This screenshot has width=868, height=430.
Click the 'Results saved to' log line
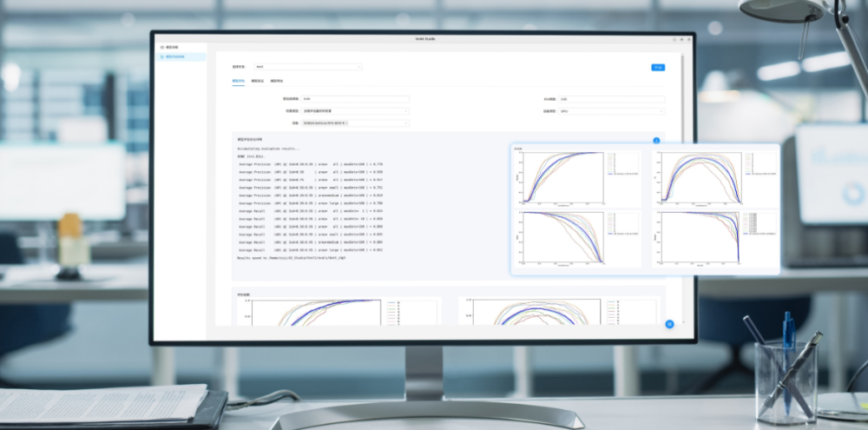[x=292, y=258]
